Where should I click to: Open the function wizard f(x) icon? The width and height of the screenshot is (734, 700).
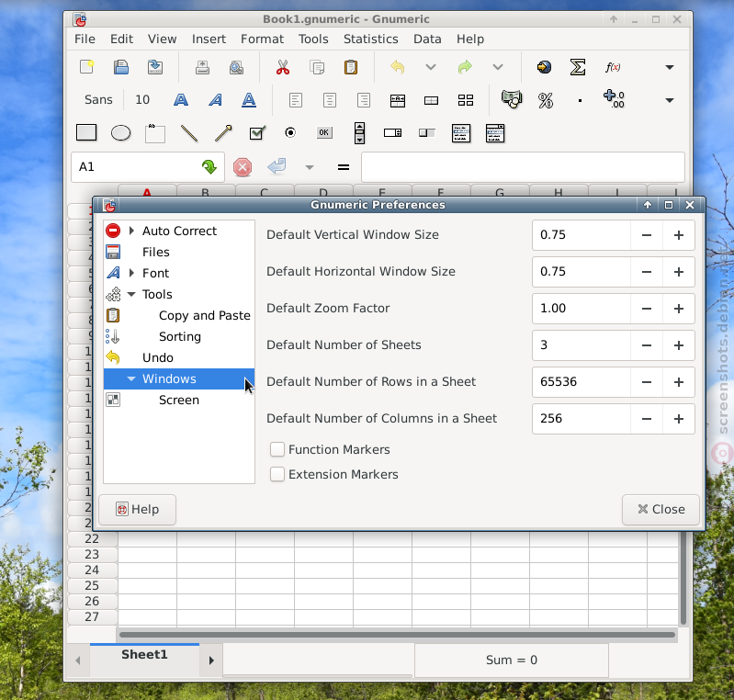tap(613, 67)
